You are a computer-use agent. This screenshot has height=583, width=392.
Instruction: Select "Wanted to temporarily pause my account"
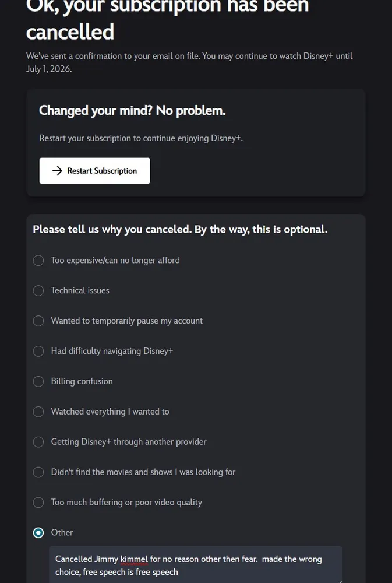[38, 321]
